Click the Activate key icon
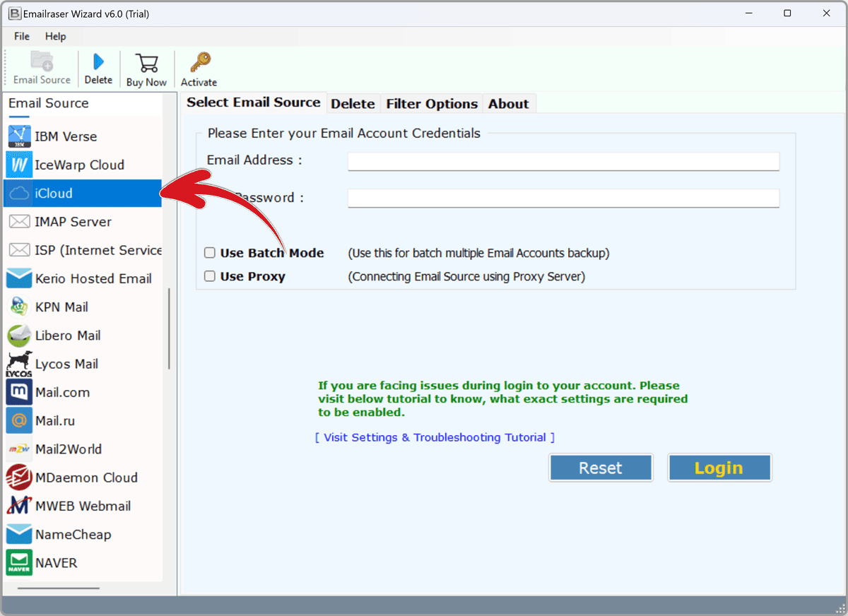 pyautogui.click(x=199, y=62)
